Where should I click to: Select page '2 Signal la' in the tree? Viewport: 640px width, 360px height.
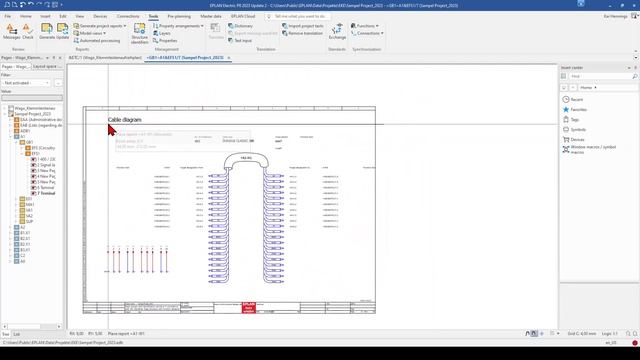43,165
